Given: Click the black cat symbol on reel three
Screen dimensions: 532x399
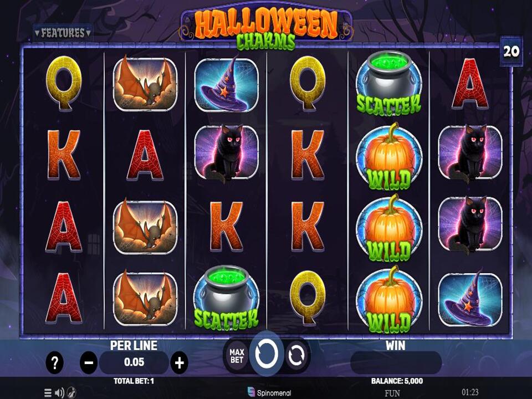Looking at the screenshot, I should pyautogui.click(x=226, y=154).
